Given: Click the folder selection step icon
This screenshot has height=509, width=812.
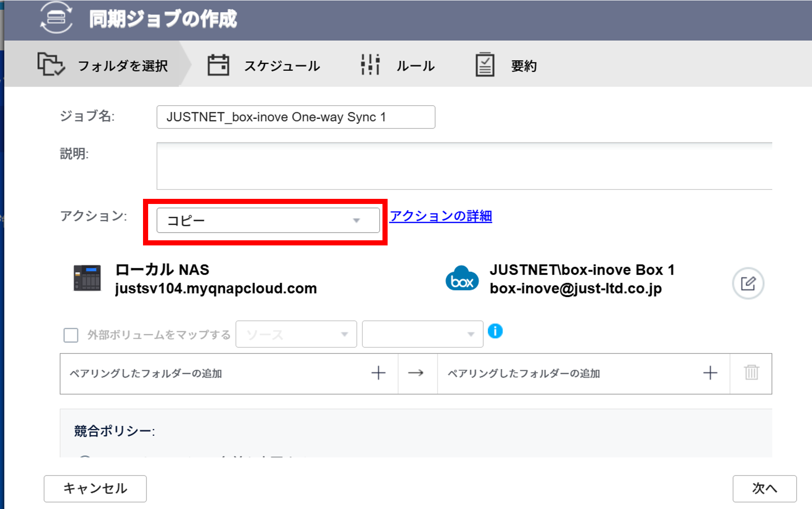Looking at the screenshot, I should click(51, 64).
